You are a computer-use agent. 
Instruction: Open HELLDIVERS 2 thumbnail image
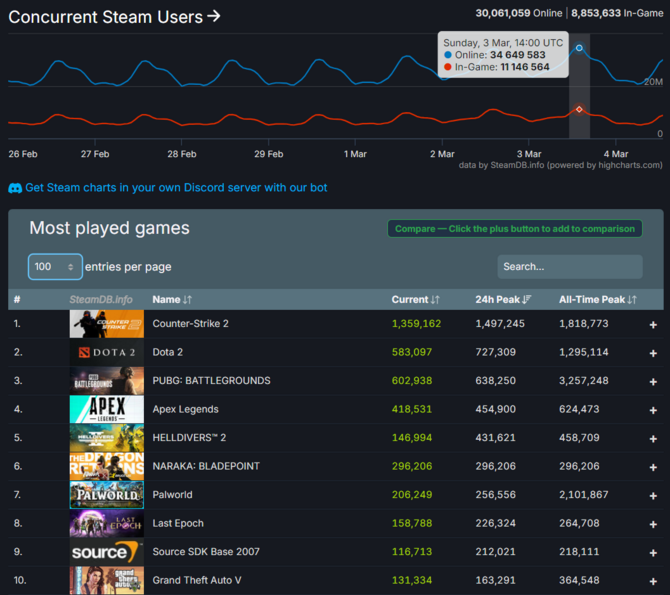[107, 438]
